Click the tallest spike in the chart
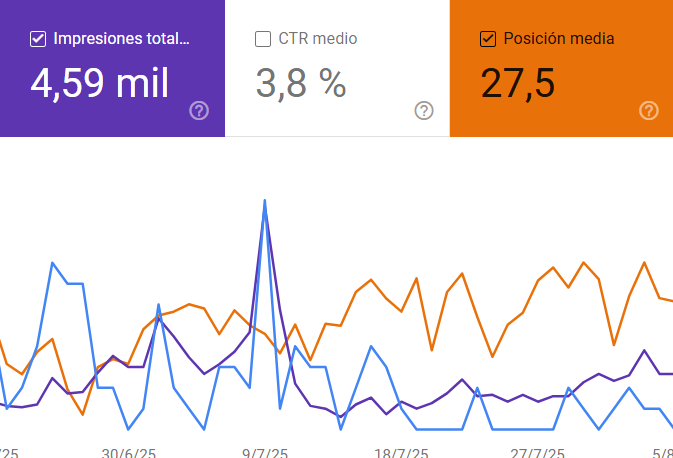 (265, 201)
